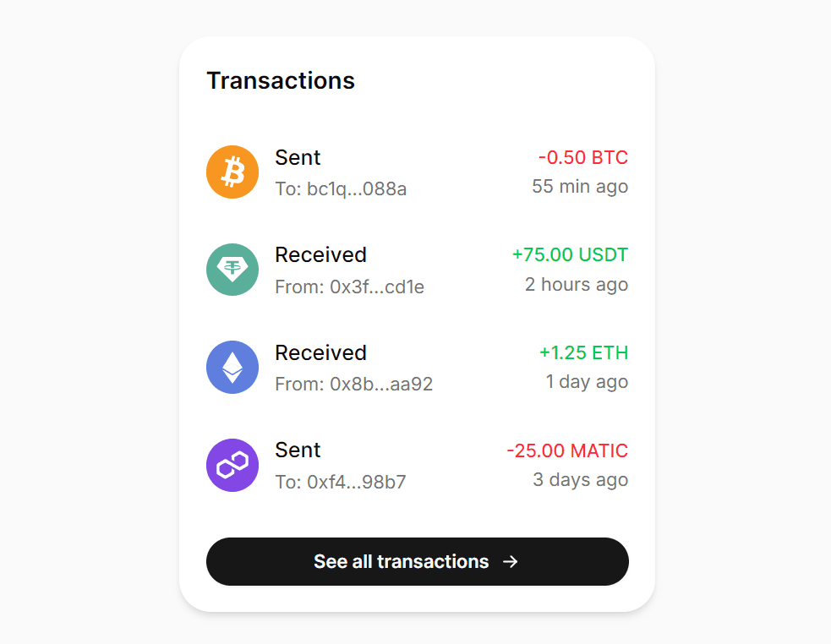This screenshot has width=831, height=644.
Task: Click the +75.00 USDT amount
Action: click(x=571, y=254)
